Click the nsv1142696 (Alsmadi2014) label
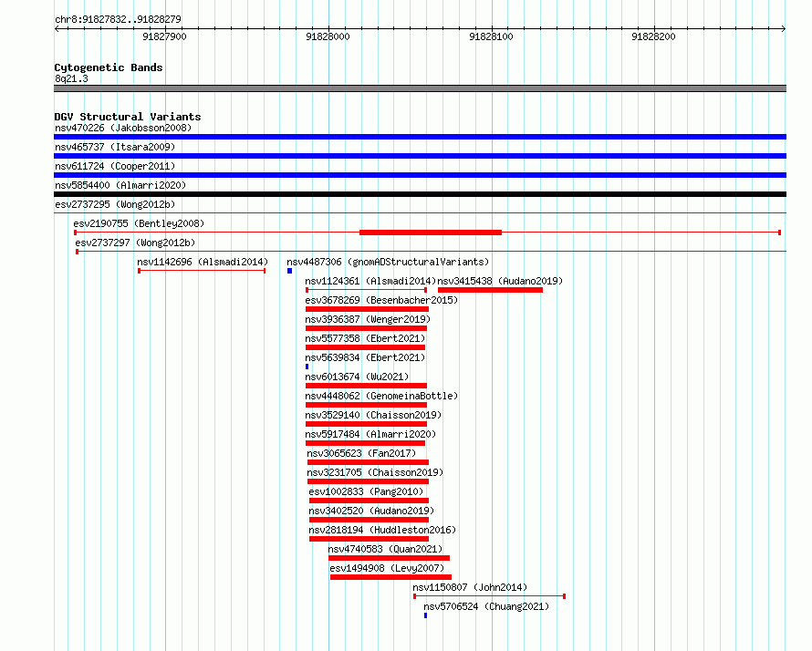 click(203, 262)
